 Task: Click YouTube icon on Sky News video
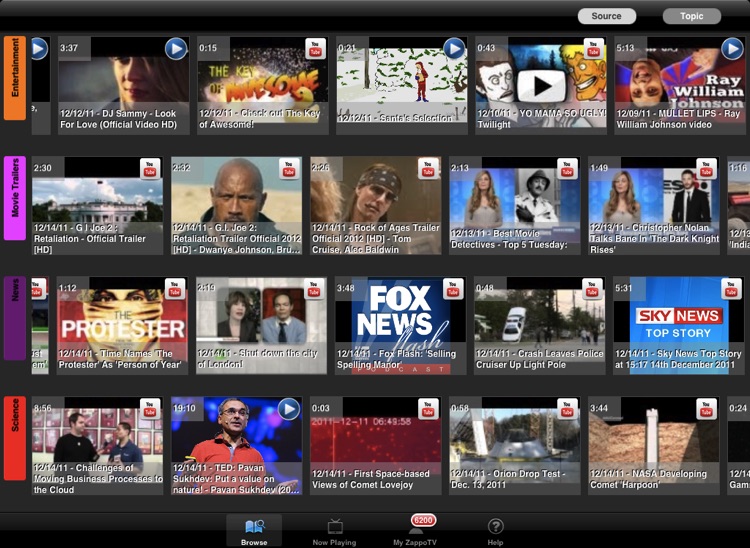(731, 289)
